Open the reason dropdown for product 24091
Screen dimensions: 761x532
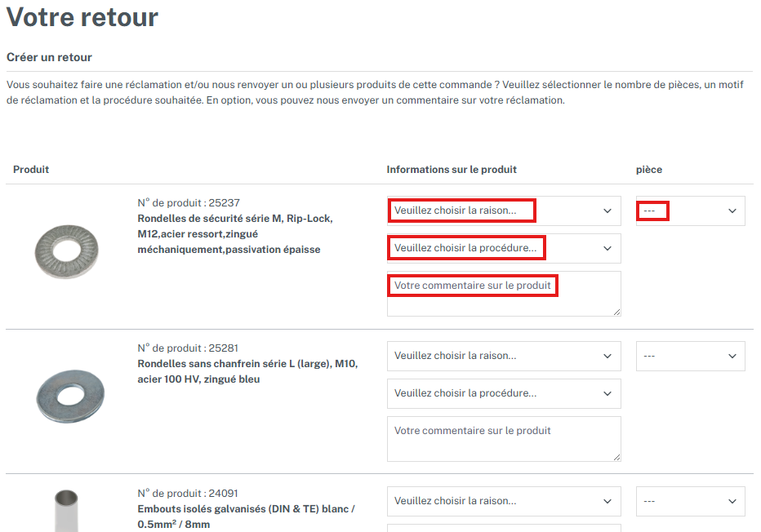[503, 501]
